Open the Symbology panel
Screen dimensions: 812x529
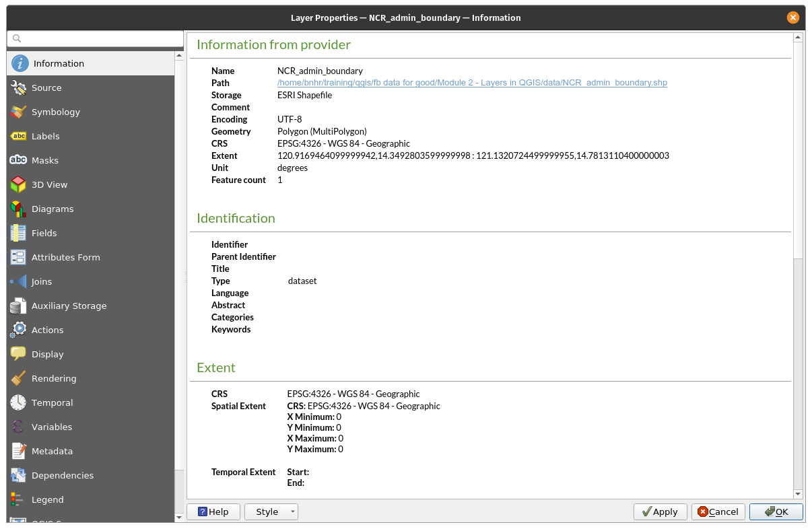pyautogui.click(x=19, y=112)
